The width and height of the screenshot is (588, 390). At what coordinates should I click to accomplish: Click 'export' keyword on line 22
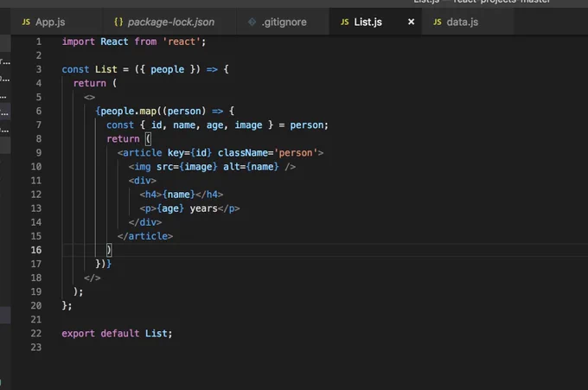tap(78, 334)
